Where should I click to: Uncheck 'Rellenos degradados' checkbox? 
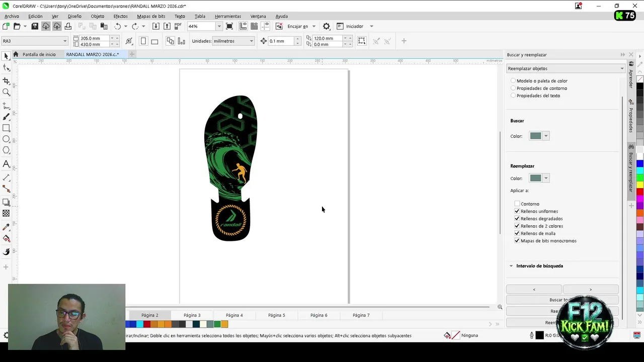(x=517, y=219)
